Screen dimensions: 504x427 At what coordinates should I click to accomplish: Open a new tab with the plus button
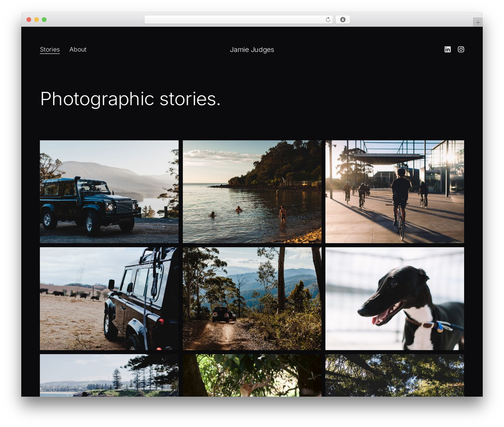pyautogui.click(x=478, y=22)
